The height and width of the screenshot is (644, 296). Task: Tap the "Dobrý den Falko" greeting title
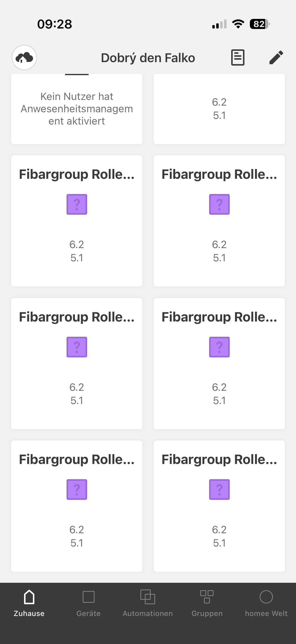(x=148, y=58)
